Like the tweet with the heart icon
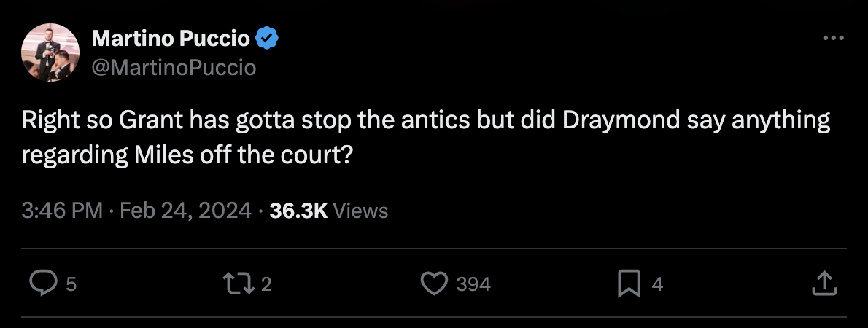The width and height of the screenshot is (868, 328). [435, 284]
